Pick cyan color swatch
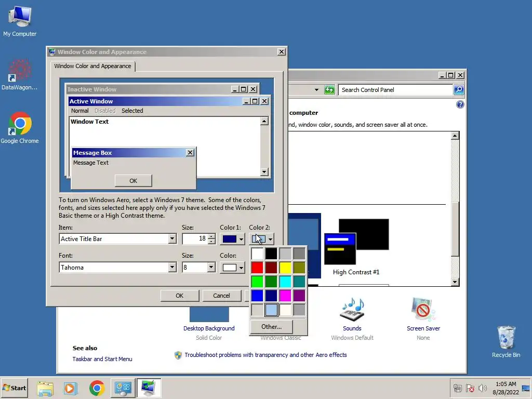532x399 pixels. tap(285, 282)
